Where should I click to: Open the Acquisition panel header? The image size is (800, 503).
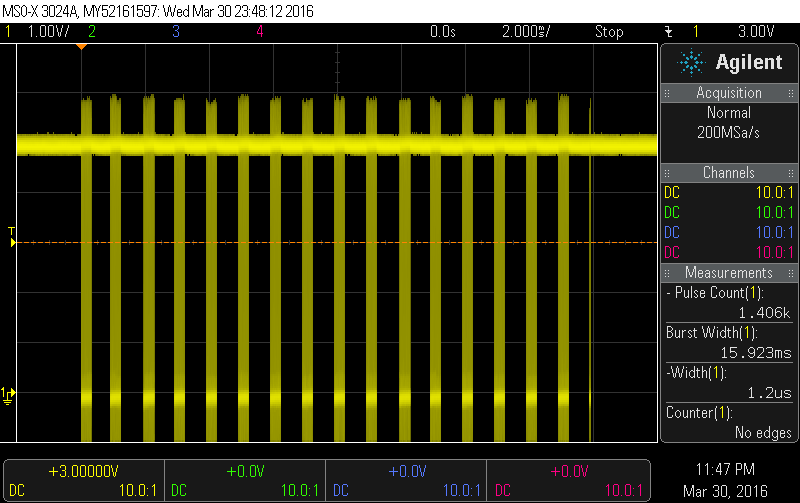click(729, 93)
